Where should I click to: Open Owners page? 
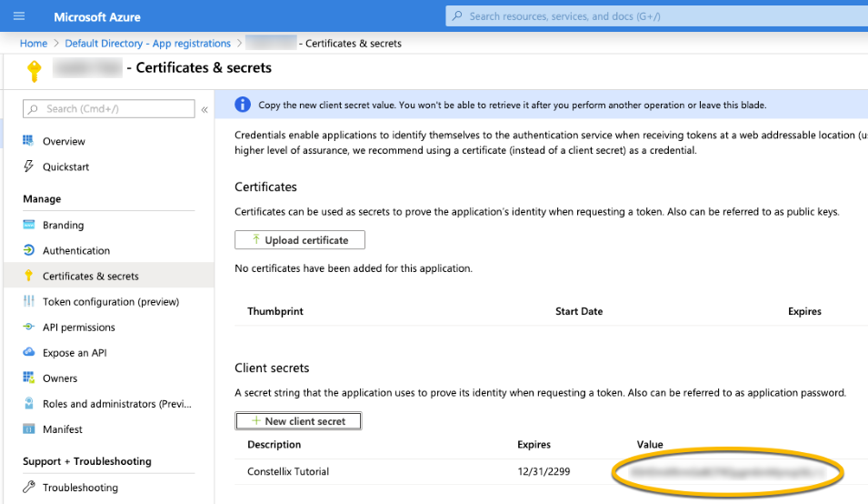point(60,378)
